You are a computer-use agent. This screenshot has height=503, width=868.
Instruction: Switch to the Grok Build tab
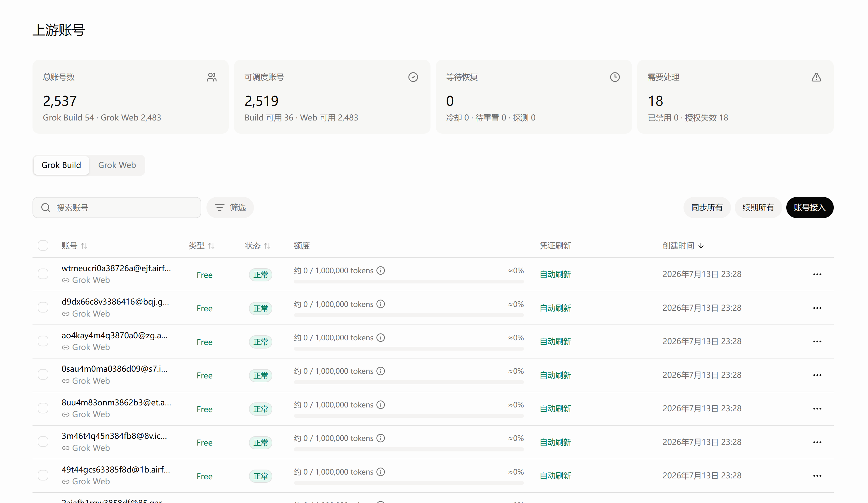(x=61, y=165)
